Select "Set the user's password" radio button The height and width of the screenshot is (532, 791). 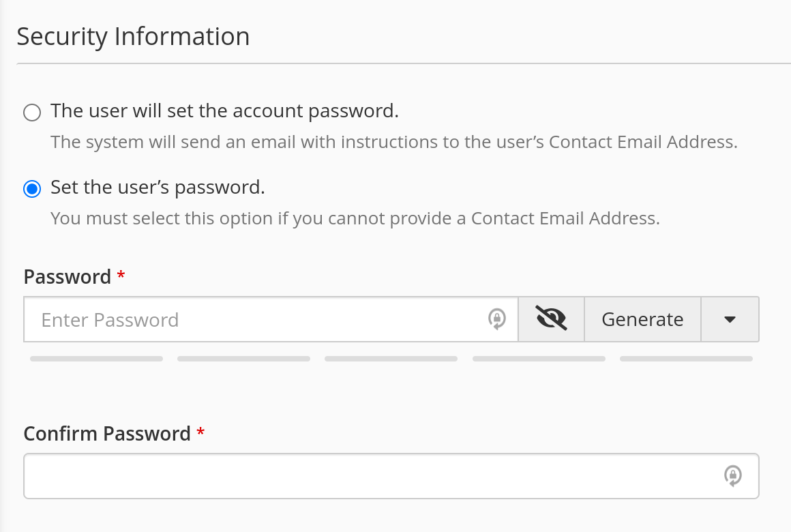[x=32, y=188]
